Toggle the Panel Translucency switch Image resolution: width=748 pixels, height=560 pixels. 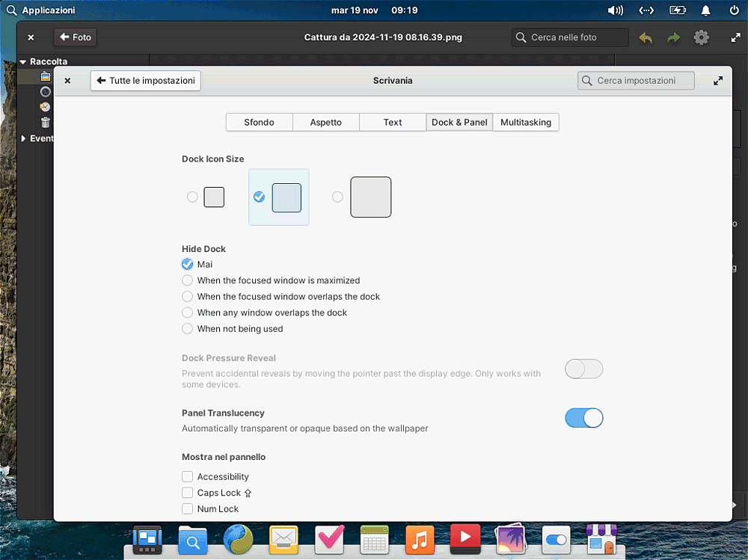584,418
